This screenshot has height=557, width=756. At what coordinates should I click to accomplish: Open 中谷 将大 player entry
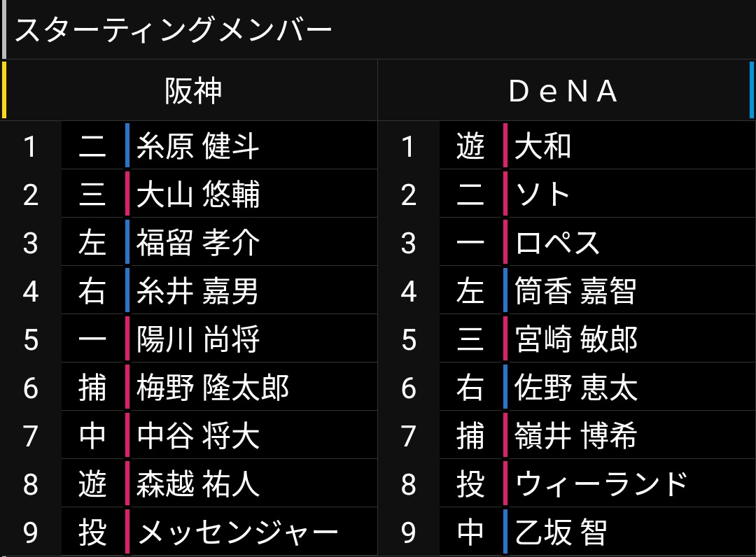pyautogui.click(x=198, y=436)
